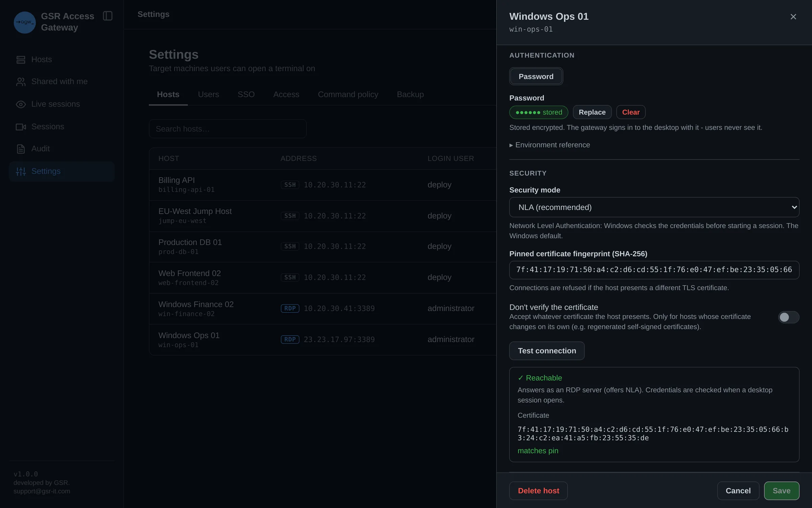Viewport: 812px width, 508px height.
Task: Expand the Environment reference section
Action: tap(550, 145)
